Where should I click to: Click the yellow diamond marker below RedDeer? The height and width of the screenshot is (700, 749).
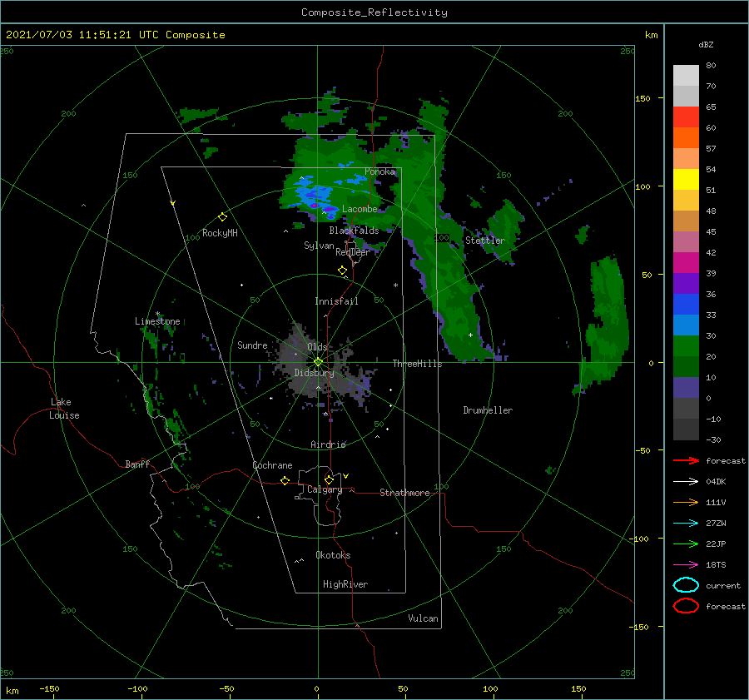342,271
